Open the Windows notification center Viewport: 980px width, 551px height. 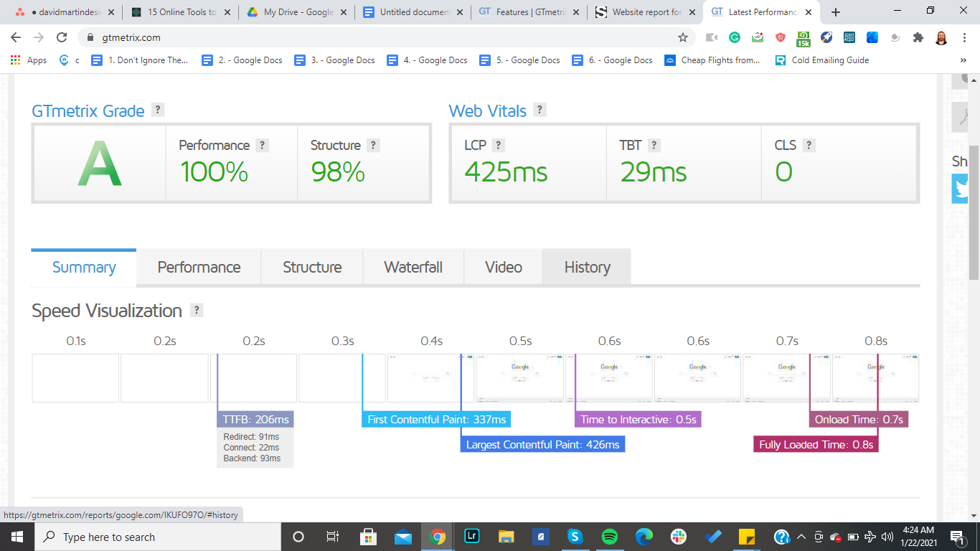pyautogui.click(x=956, y=537)
